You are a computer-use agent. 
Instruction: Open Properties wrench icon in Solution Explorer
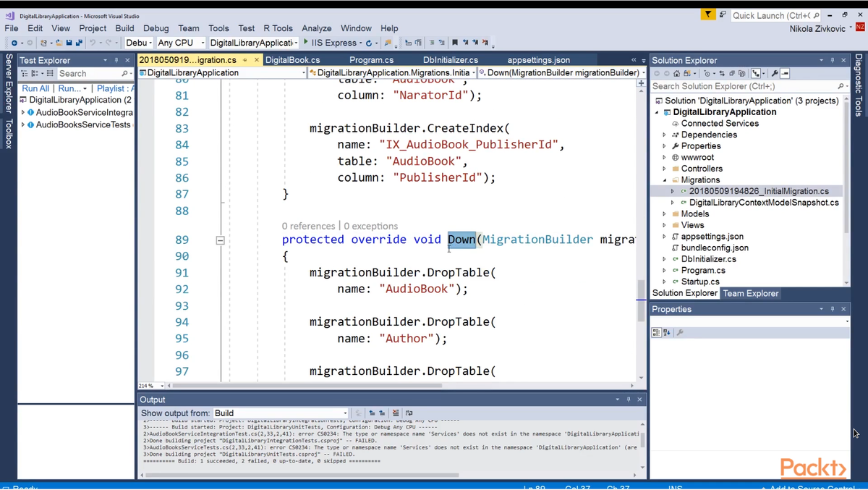(x=775, y=73)
